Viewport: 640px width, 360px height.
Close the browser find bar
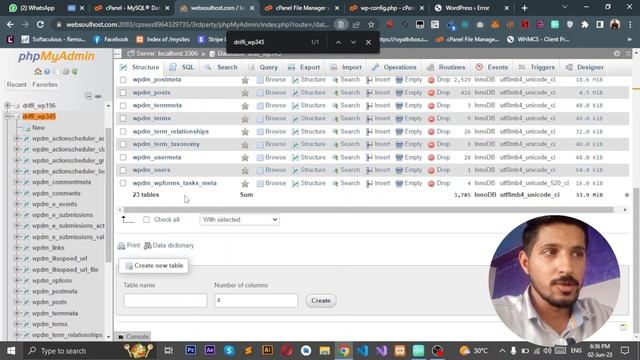click(368, 42)
